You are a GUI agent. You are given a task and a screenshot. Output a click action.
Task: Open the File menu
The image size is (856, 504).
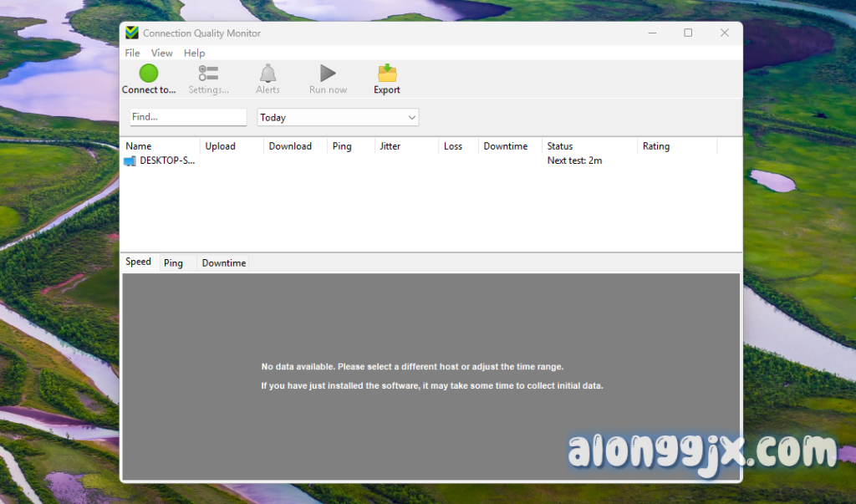click(132, 53)
